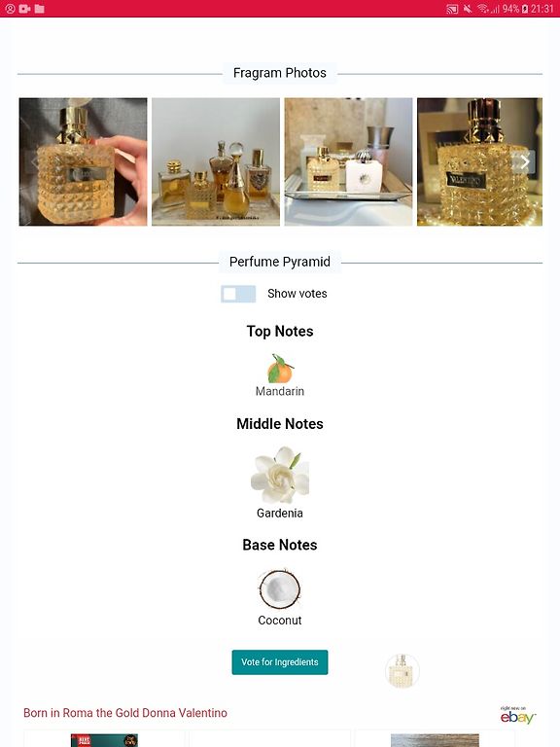Open the hand-held bottle photo
Viewport: 560px width, 747px height.
(x=83, y=161)
